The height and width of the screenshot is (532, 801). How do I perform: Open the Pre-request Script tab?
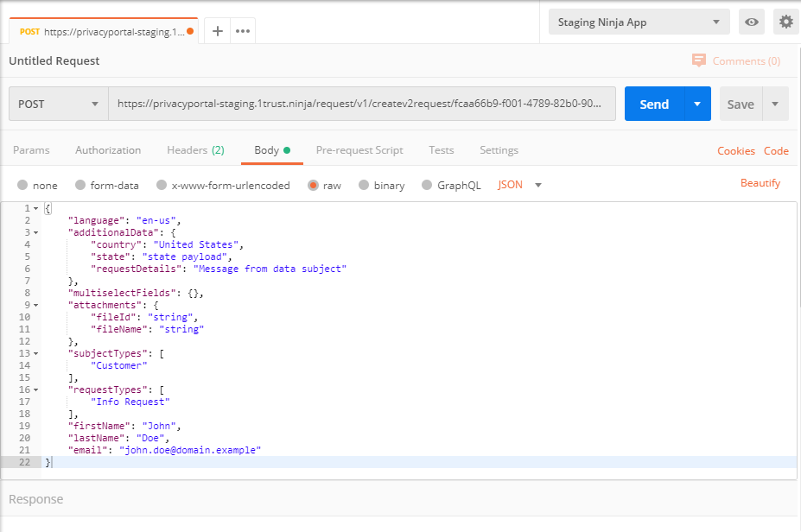(x=359, y=150)
